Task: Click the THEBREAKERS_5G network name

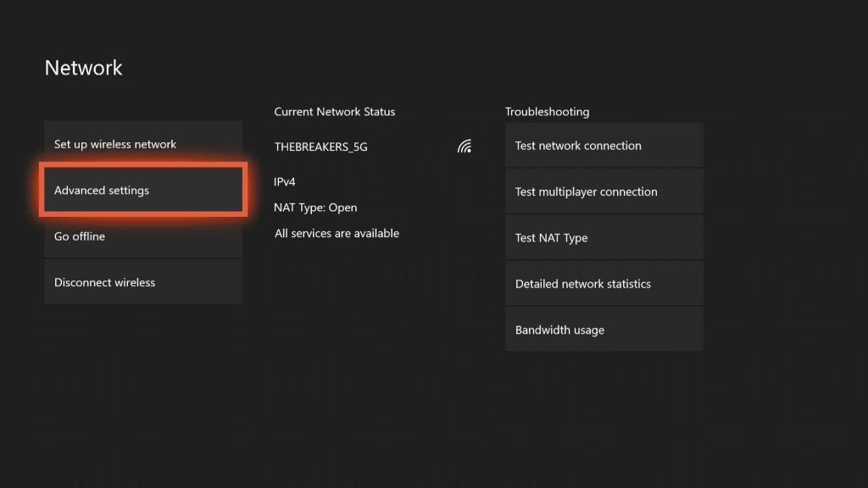Action: point(321,147)
